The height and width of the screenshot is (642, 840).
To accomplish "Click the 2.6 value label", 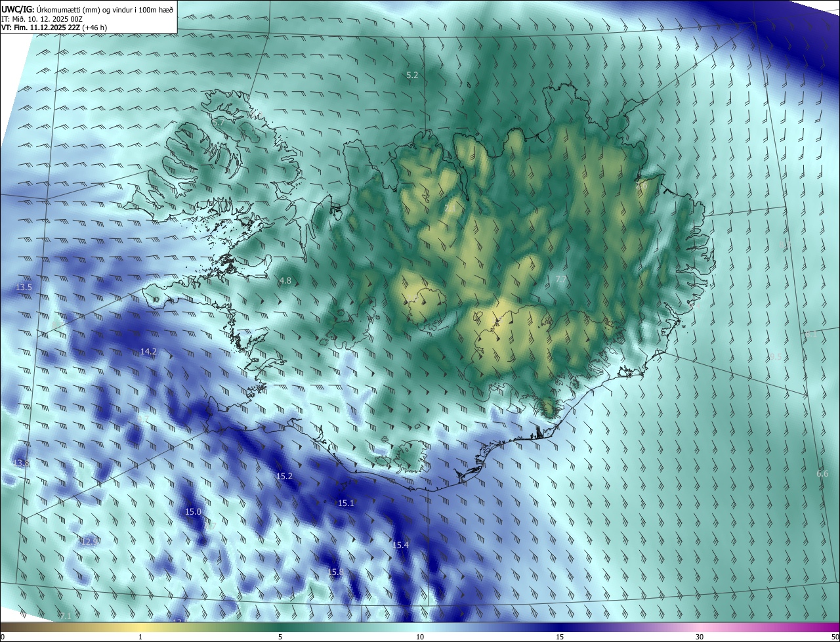I will [x=641, y=186].
